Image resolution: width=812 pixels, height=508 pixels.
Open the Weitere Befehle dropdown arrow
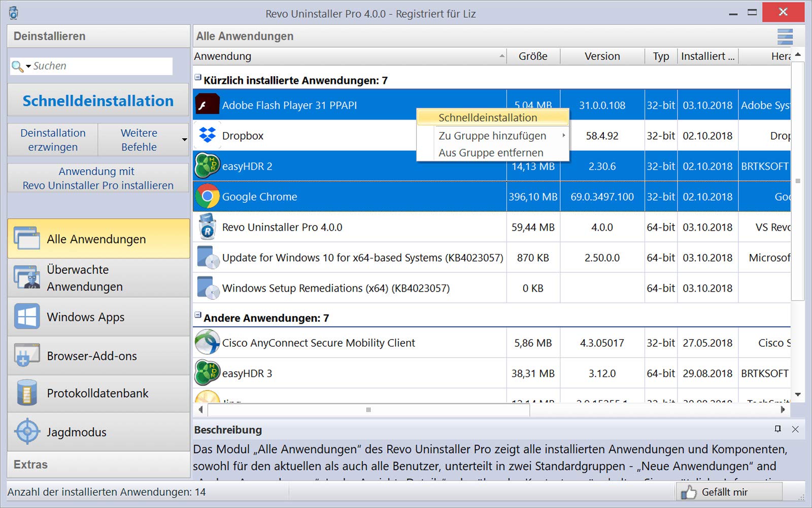184,140
